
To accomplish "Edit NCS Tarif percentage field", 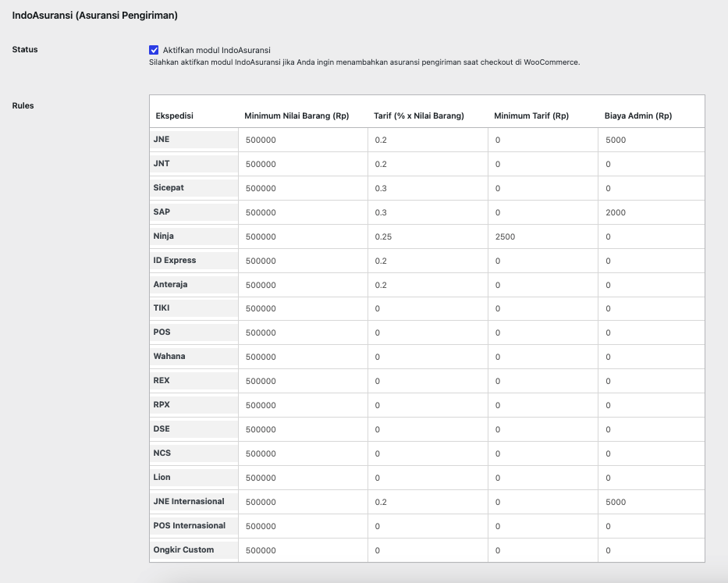I will pyautogui.click(x=428, y=453).
